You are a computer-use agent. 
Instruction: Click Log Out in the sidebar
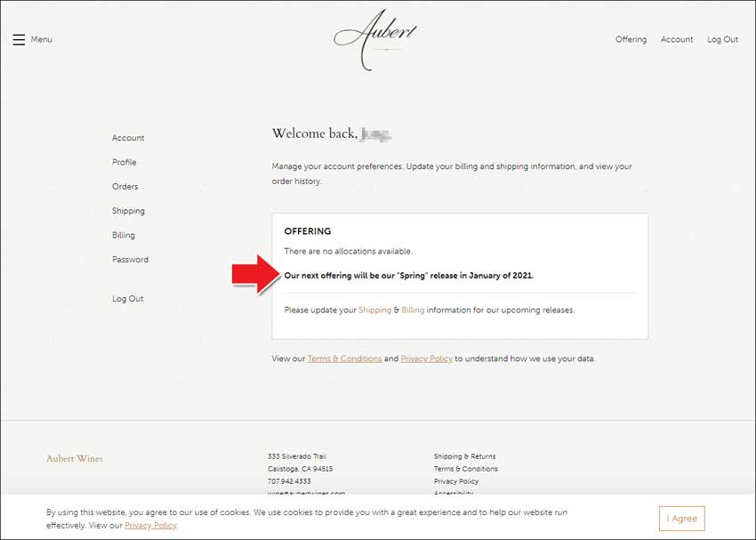128,299
